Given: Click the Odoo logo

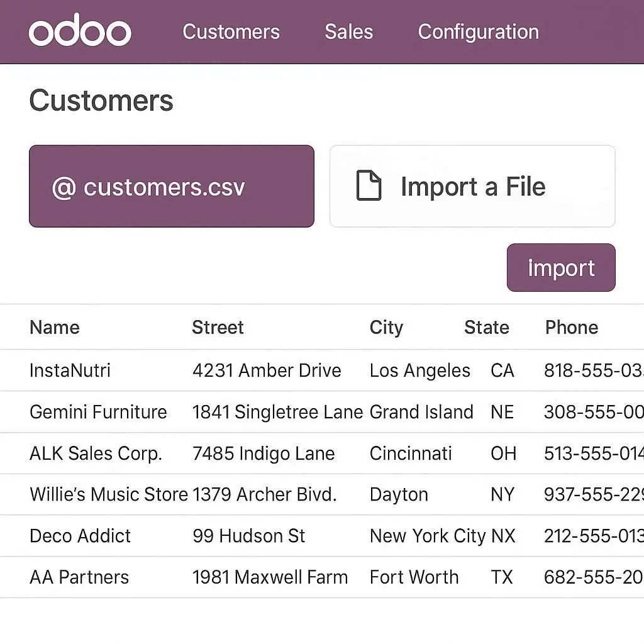Looking at the screenshot, I should pos(80,31).
